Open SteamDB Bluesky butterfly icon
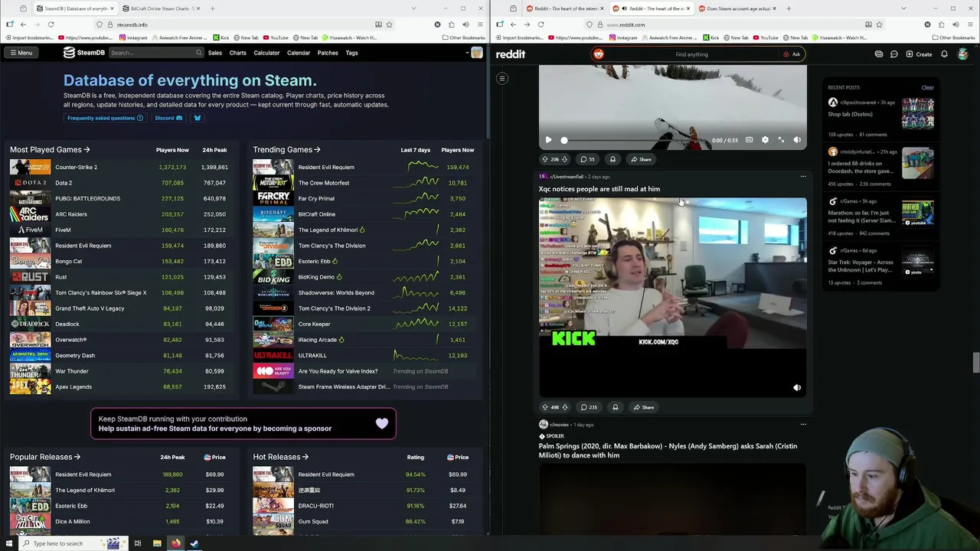980x551 pixels. tap(197, 118)
